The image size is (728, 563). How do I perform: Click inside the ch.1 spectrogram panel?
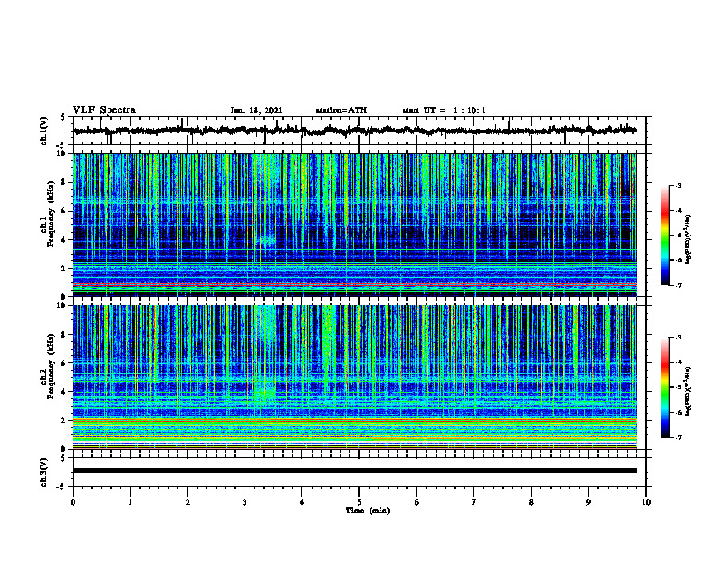354,224
